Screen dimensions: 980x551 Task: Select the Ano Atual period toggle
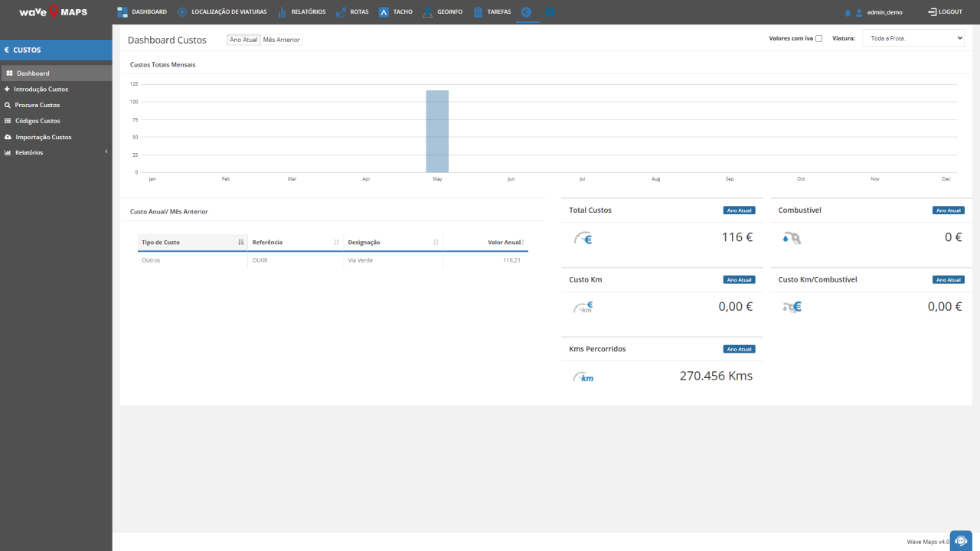coord(243,40)
